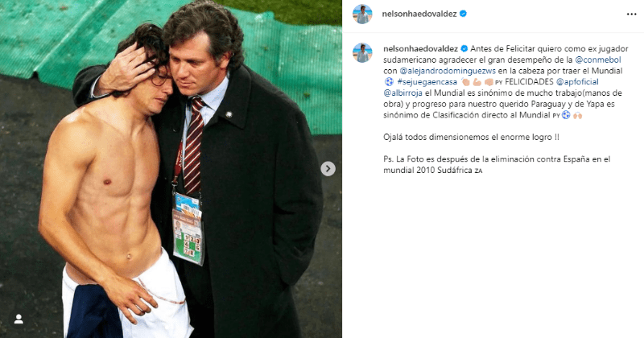The height and width of the screenshot is (338, 644).
Task: Advance to the next photo with the arrow
Action: tap(328, 169)
